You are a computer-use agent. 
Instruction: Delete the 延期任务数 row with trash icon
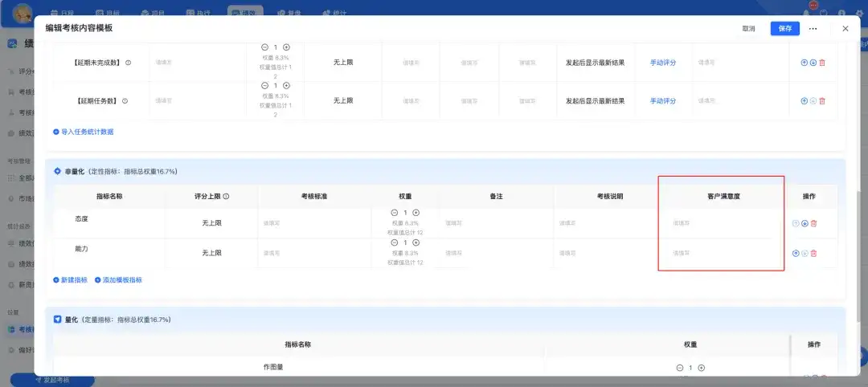pyautogui.click(x=822, y=100)
